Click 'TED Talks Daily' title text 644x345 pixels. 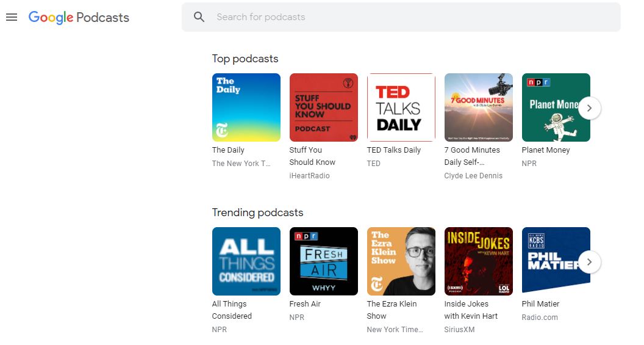393,150
